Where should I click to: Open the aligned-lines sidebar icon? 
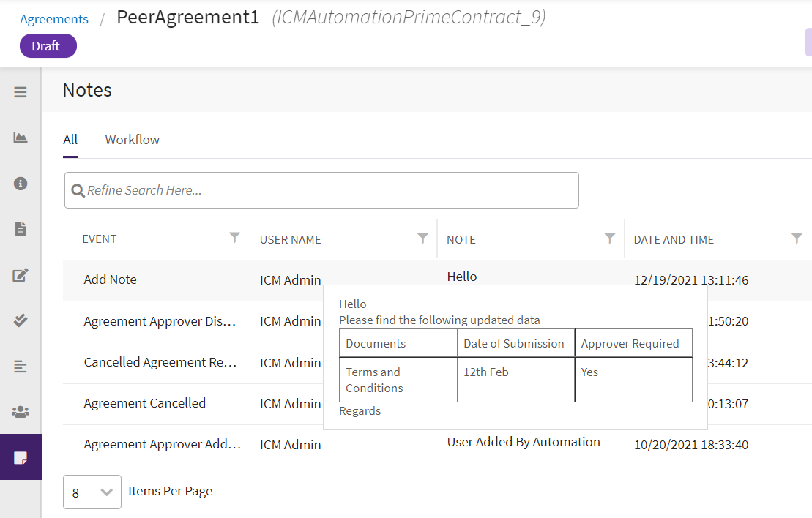[21, 367]
